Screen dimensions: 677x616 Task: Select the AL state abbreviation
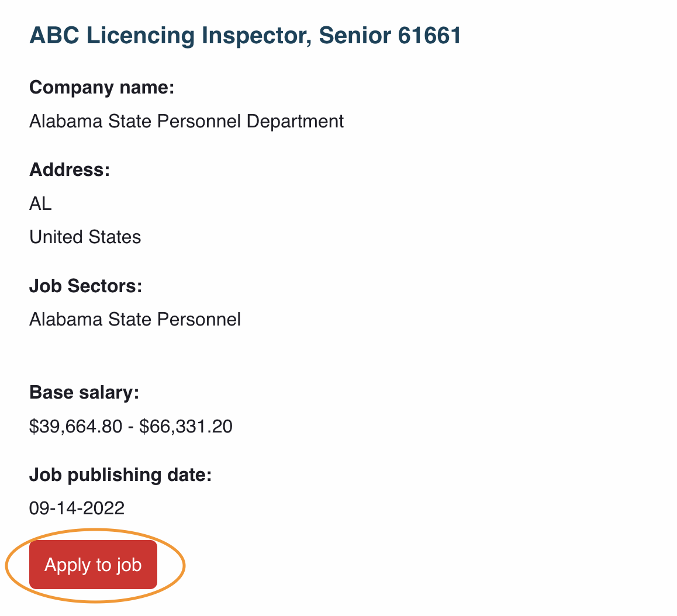[x=40, y=203]
